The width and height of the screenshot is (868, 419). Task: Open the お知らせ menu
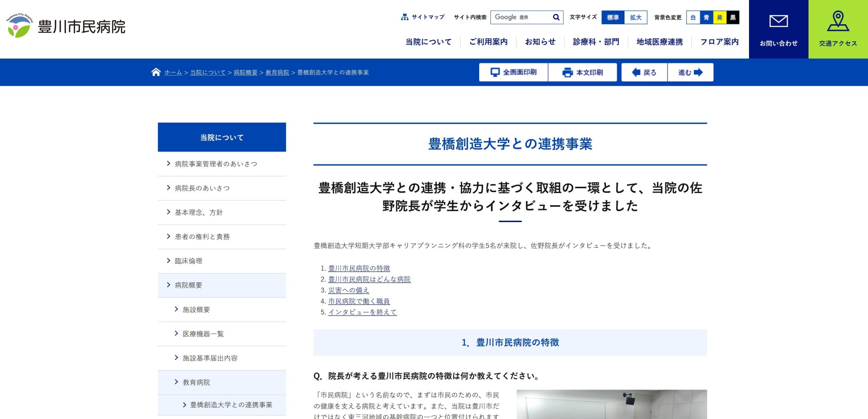(x=540, y=42)
